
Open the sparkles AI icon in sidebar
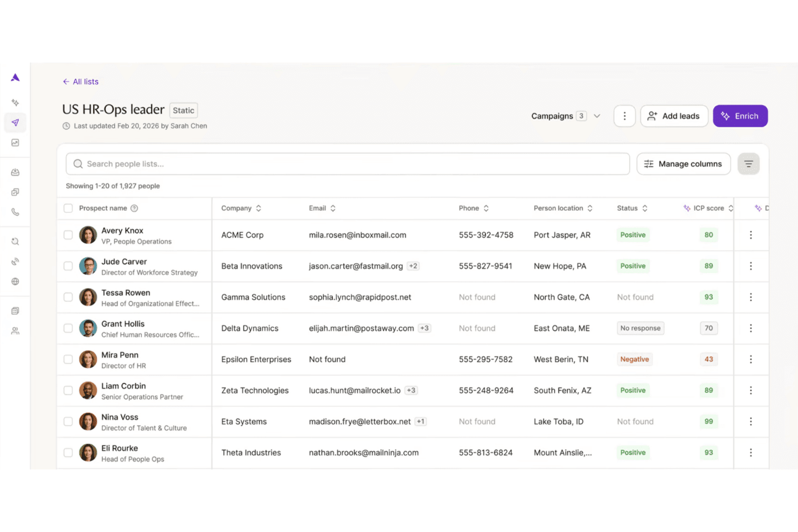pos(15,102)
